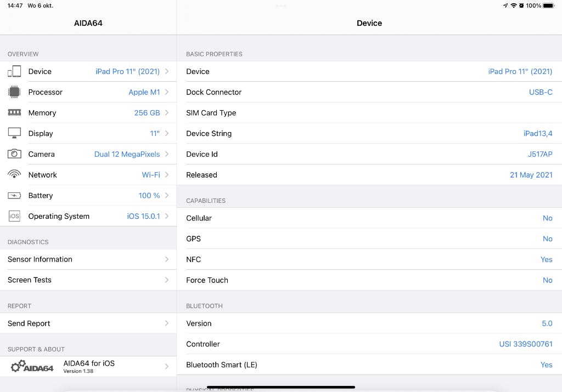Click the Force Touch row's No value
This screenshot has height=392, width=562.
click(547, 280)
